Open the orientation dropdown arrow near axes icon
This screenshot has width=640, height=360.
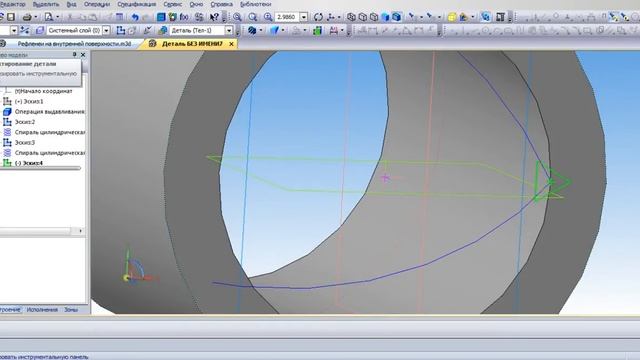click(339, 17)
